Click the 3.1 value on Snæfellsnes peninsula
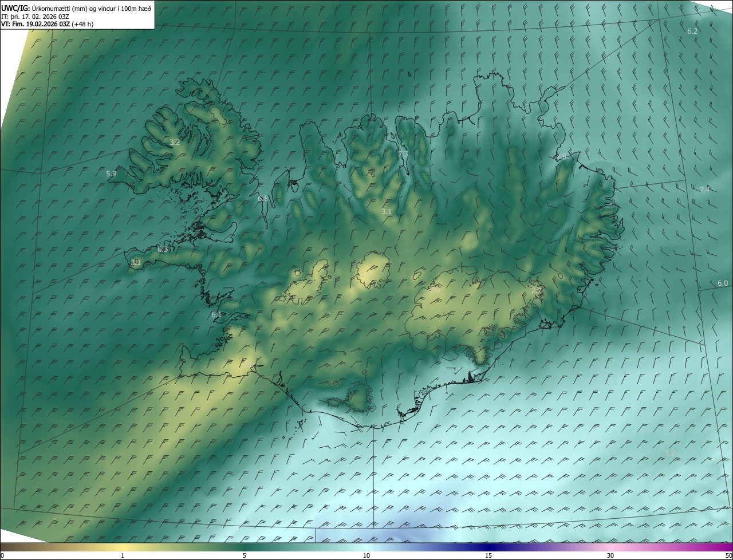733x560 pixels. pos(136,262)
